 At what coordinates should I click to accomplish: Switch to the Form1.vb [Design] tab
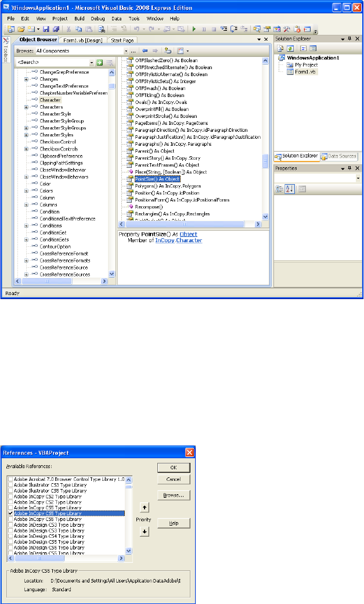83,40
